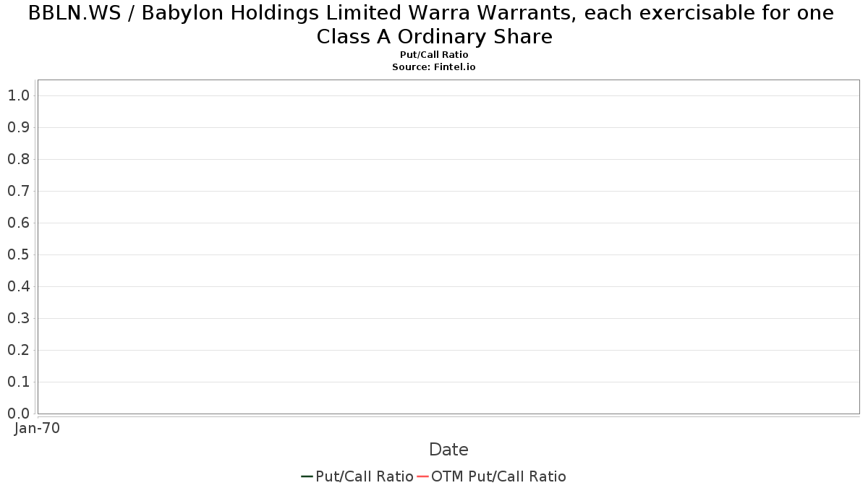
Task: Click the second title line Class A Ordinary Share
Action: [x=434, y=37]
